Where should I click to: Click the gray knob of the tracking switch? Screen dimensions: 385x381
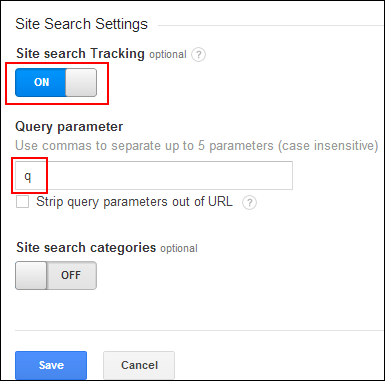point(81,83)
